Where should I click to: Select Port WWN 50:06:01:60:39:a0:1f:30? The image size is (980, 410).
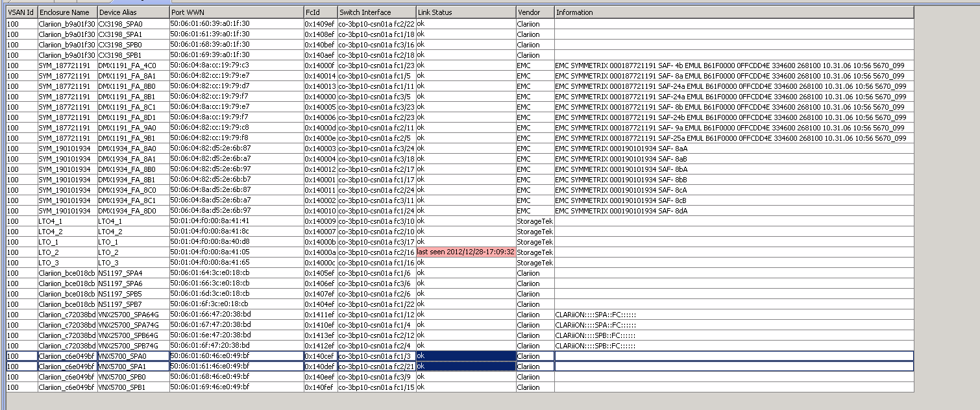pos(236,24)
